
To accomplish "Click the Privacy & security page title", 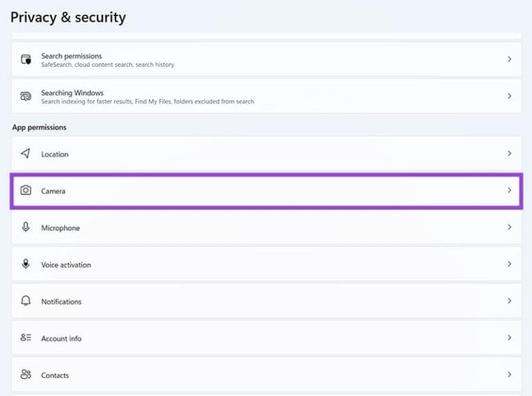I will coord(68,17).
